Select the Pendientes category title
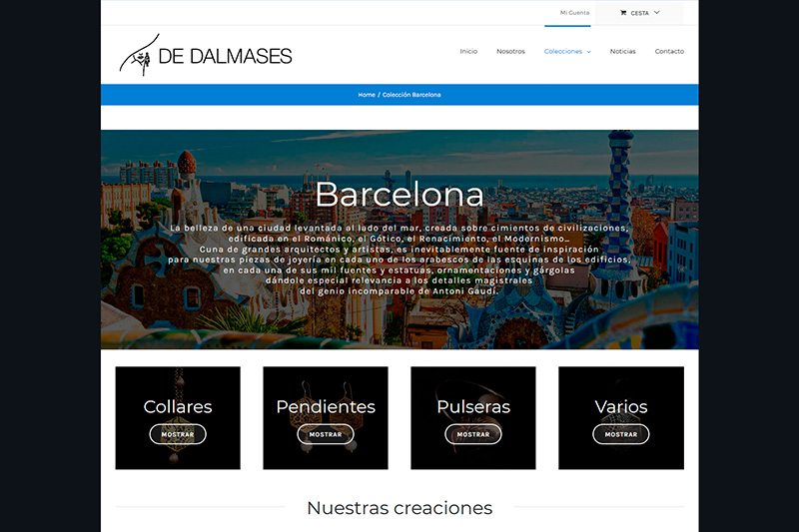The height and width of the screenshot is (532, 799). tap(326, 407)
